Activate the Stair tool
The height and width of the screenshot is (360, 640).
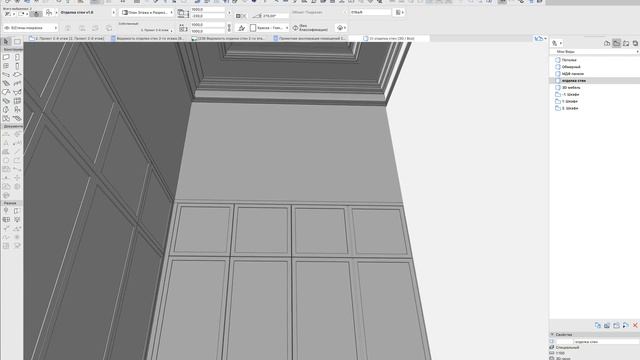coord(6,83)
